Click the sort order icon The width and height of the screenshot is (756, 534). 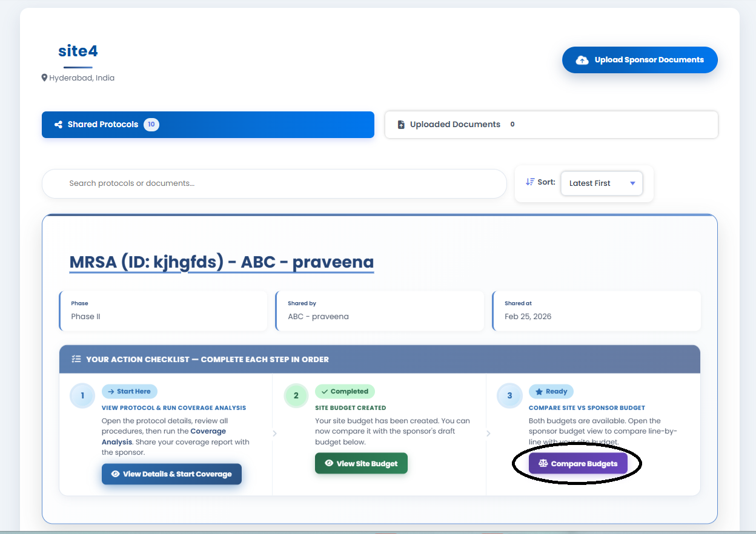click(x=530, y=182)
